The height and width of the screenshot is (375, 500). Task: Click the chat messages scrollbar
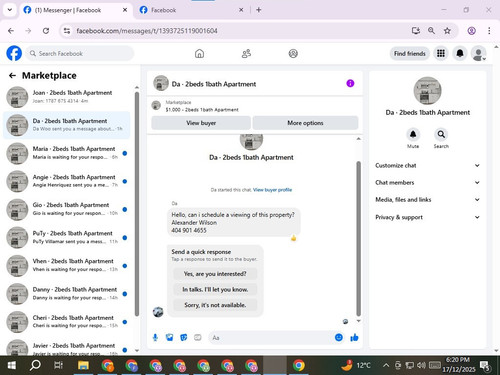point(359,239)
